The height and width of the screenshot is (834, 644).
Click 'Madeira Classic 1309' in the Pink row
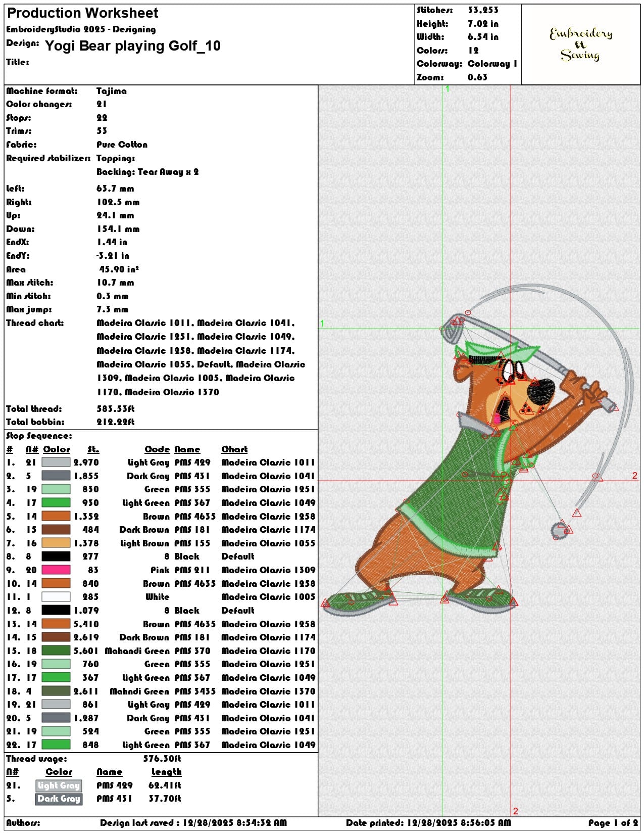(268, 570)
